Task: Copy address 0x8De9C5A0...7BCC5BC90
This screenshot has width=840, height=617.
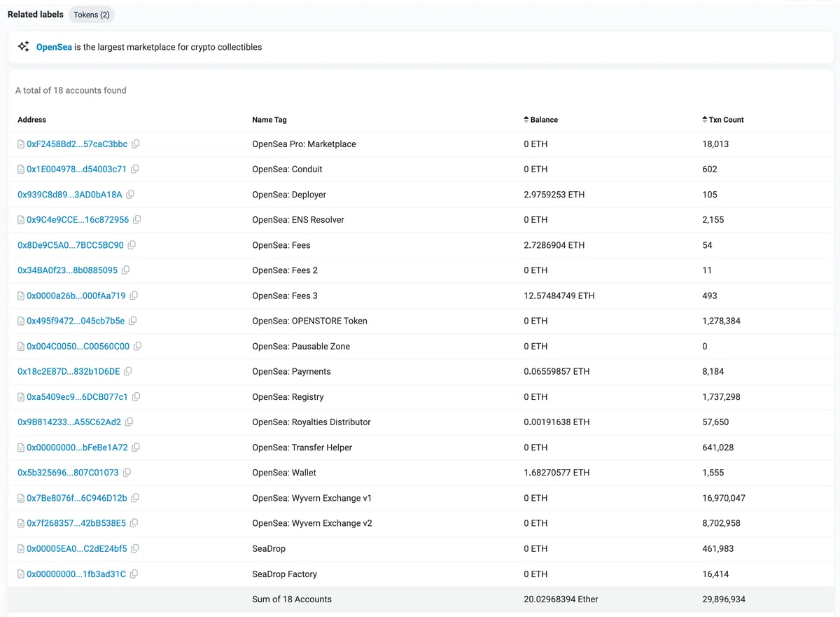Action: tap(132, 245)
